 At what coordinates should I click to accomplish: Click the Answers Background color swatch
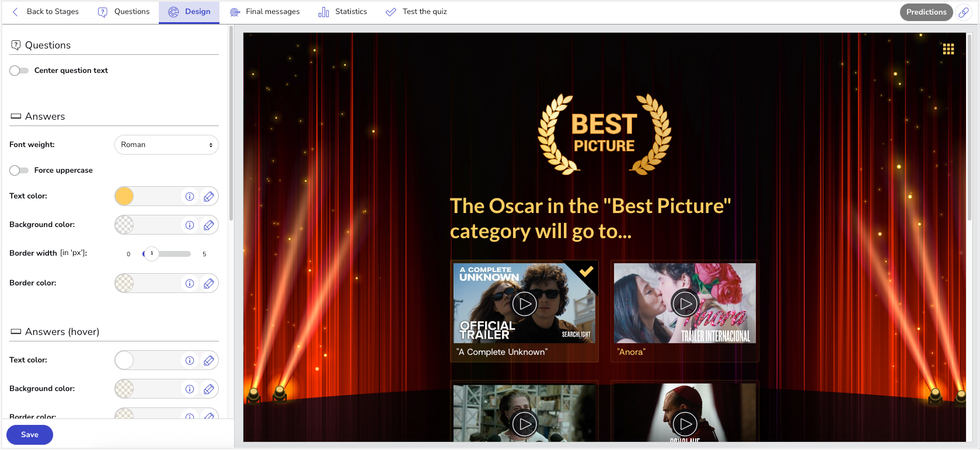124,225
